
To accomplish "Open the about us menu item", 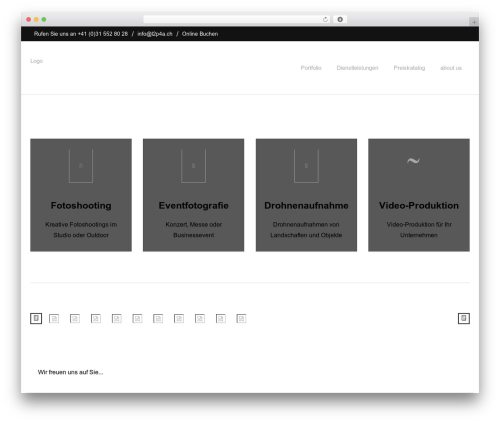I will 451,68.
